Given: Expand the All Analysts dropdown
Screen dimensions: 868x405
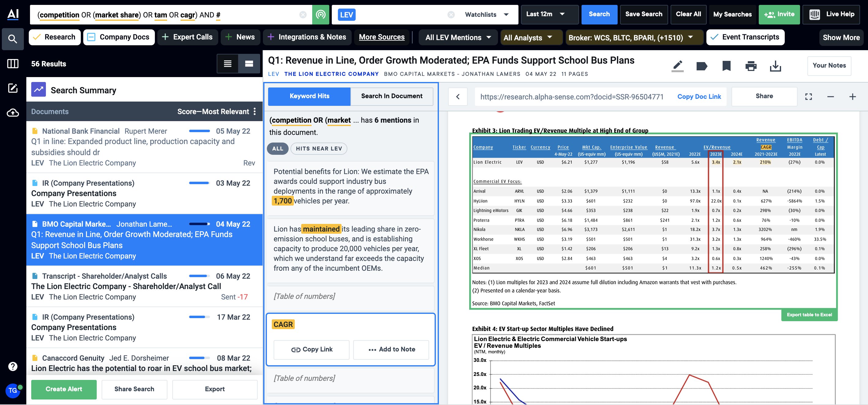Looking at the screenshot, I should 531,37.
